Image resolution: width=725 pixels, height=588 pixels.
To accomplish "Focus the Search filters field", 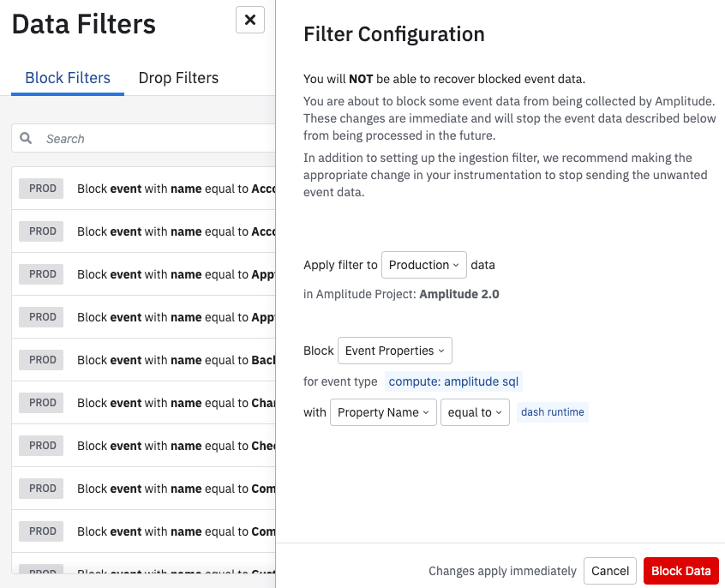I will [143, 138].
